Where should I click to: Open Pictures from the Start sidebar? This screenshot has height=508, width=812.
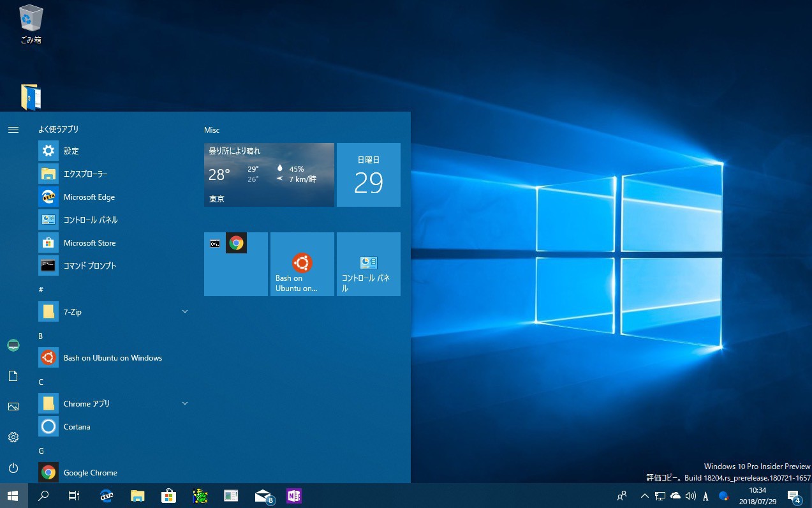(13, 407)
